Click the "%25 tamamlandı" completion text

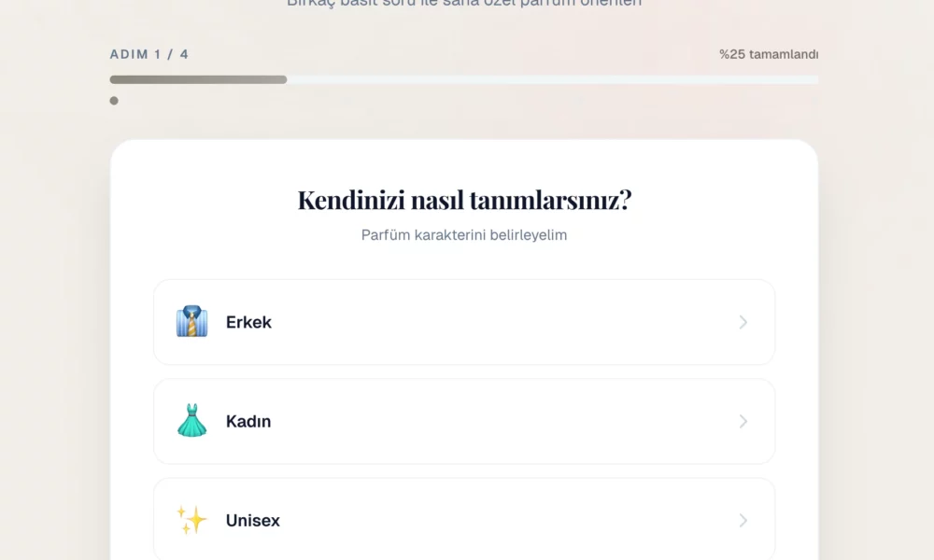(x=769, y=54)
